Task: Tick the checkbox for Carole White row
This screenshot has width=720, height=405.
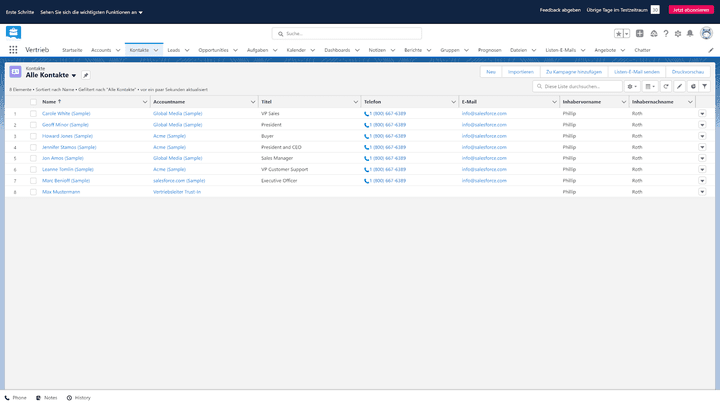Action: pos(33,114)
